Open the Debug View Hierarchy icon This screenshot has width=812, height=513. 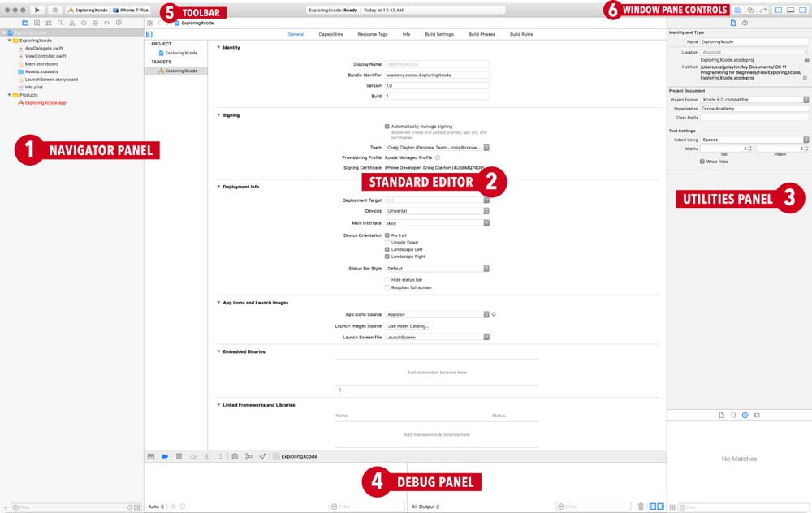pos(235,456)
